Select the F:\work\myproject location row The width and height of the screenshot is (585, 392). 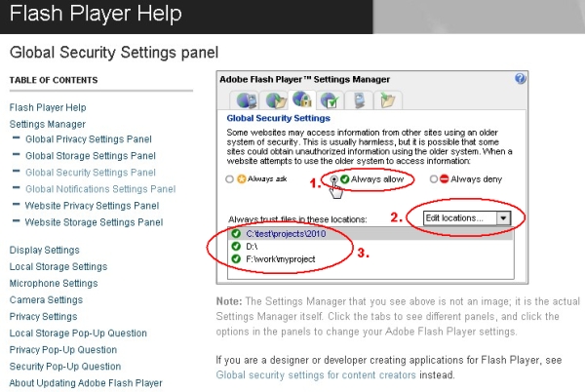point(370,258)
